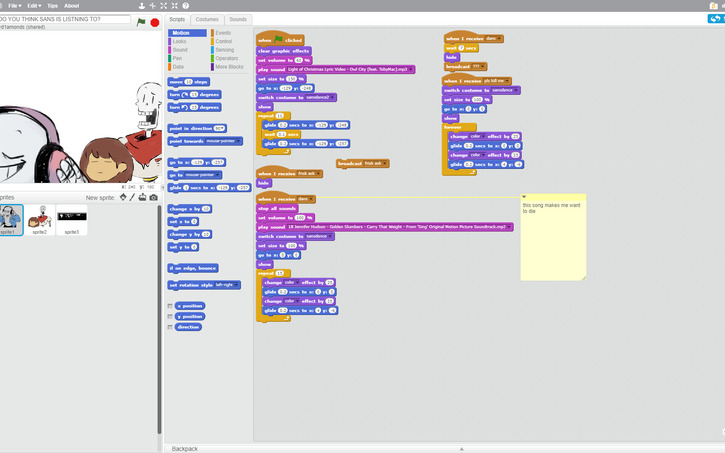725x453 pixels.
Task: Open the 'point in direction 90' dropdown
Action: click(222, 129)
